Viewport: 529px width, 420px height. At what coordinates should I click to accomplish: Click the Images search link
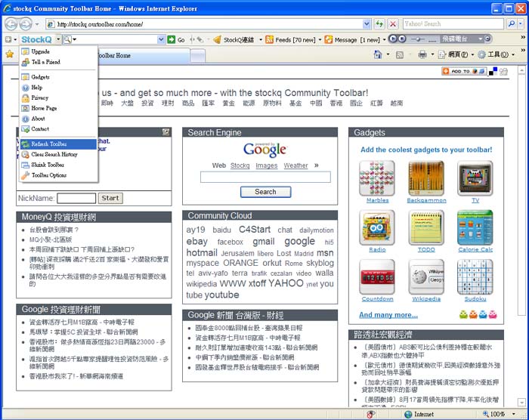(267, 165)
